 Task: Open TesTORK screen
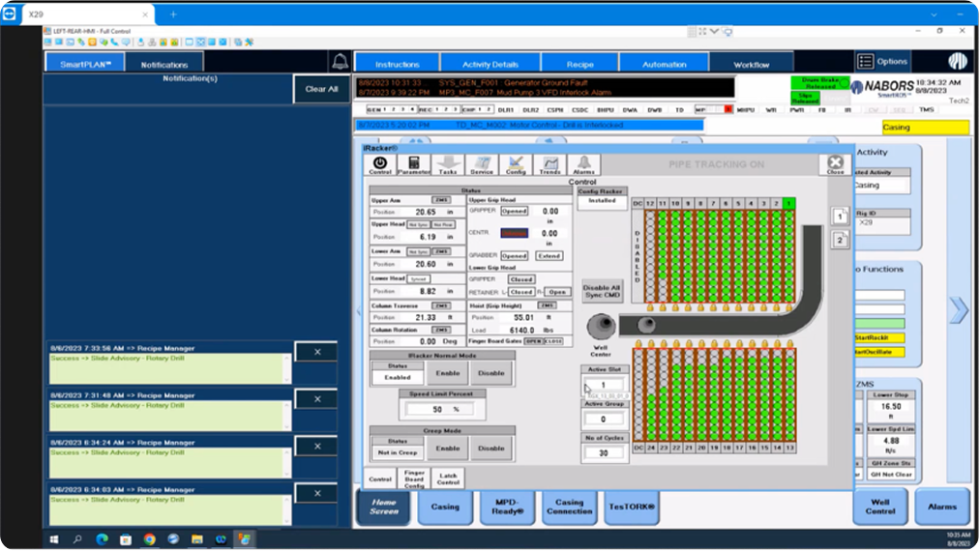coord(632,507)
